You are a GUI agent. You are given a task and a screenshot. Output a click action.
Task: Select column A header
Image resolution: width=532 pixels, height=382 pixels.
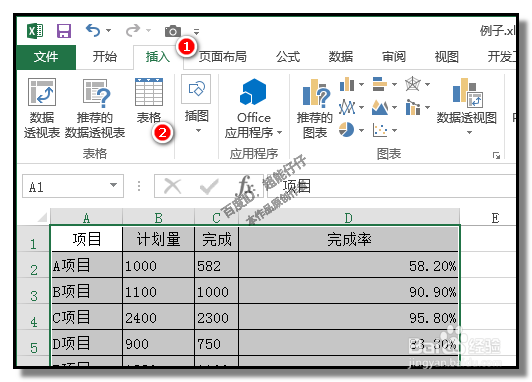pyautogui.click(x=87, y=217)
